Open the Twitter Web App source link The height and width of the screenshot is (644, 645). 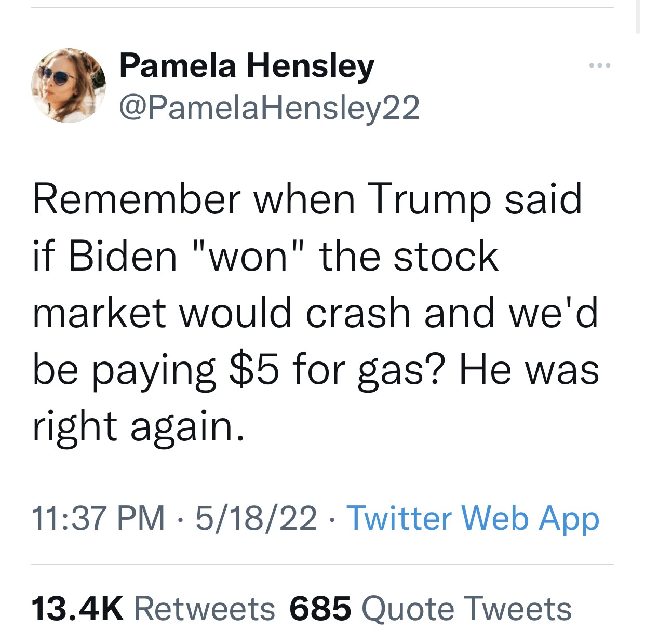coord(473,518)
